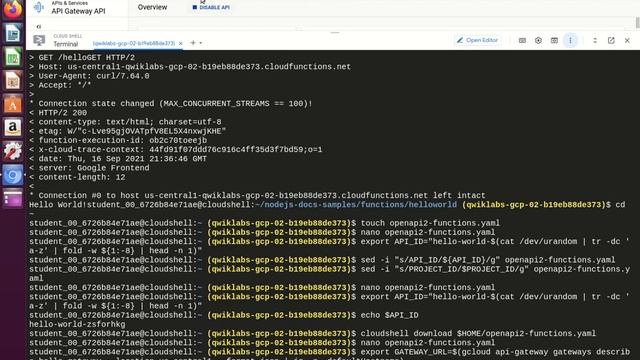Screen dimensions: 640x360
Task: Click the Web Preview icon
Action: (554, 40)
